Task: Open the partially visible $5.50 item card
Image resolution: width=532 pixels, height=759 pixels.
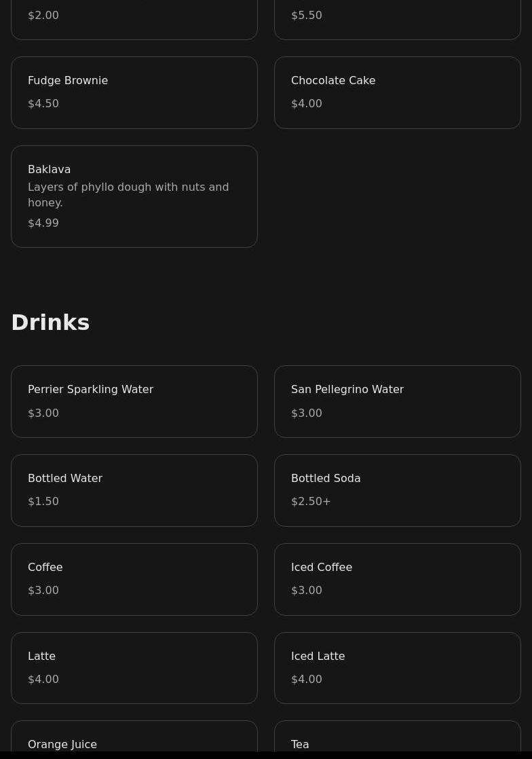Action: point(397,19)
